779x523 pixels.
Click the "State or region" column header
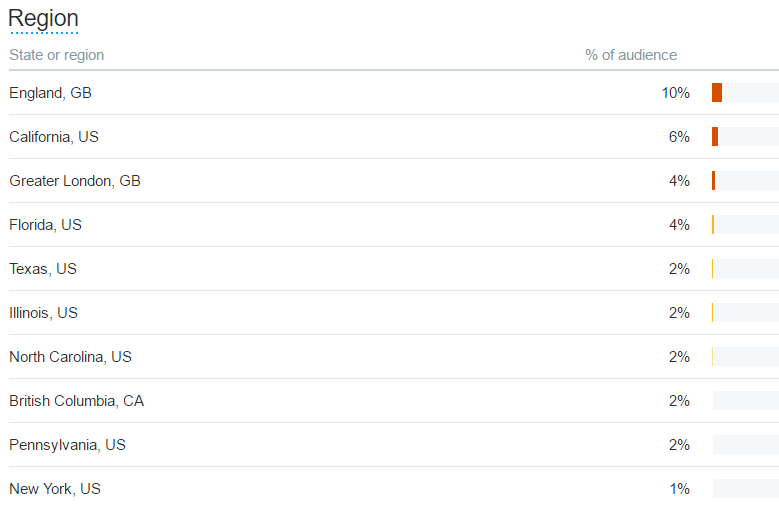point(56,55)
